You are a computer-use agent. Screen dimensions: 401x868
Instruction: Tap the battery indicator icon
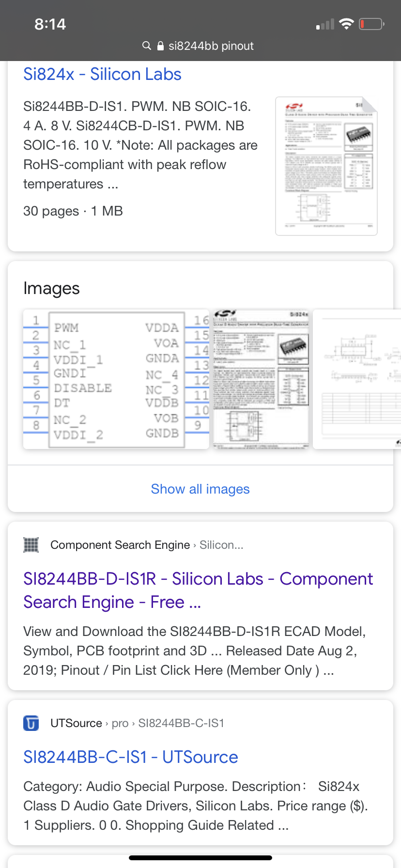372,24
